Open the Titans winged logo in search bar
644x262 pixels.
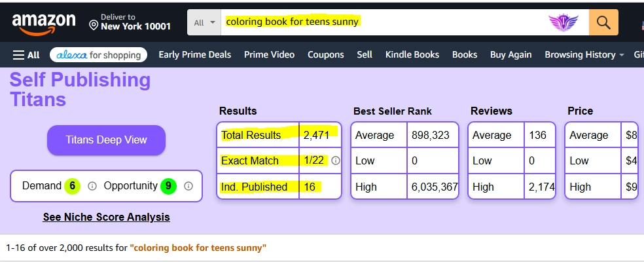pyautogui.click(x=563, y=22)
